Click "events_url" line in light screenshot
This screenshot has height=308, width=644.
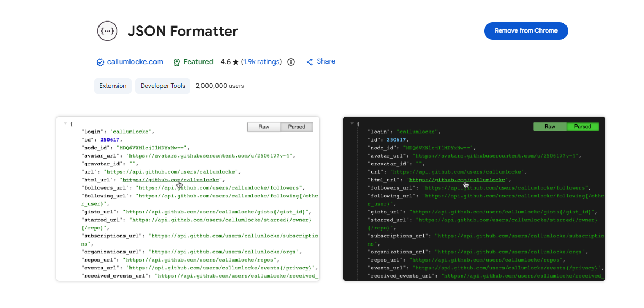200,268
